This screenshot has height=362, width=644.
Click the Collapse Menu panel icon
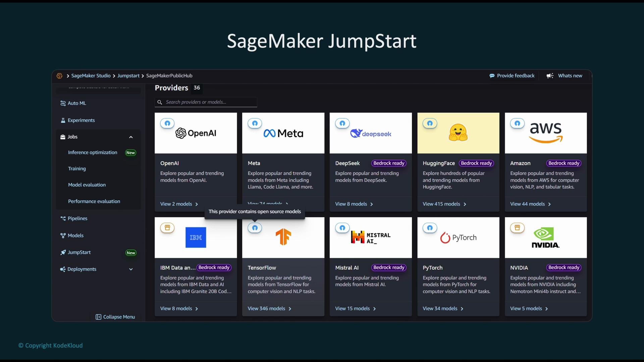[x=98, y=317]
